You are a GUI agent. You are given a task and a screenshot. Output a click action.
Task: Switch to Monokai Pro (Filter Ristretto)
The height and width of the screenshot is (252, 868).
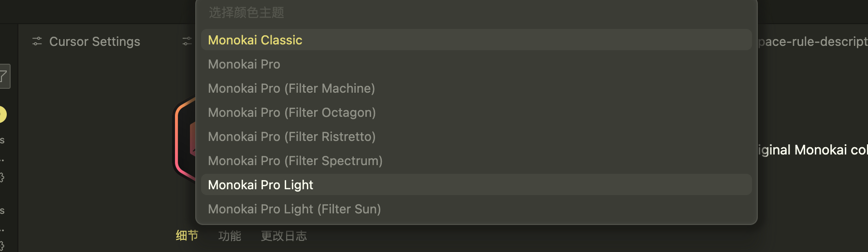click(292, 137)
